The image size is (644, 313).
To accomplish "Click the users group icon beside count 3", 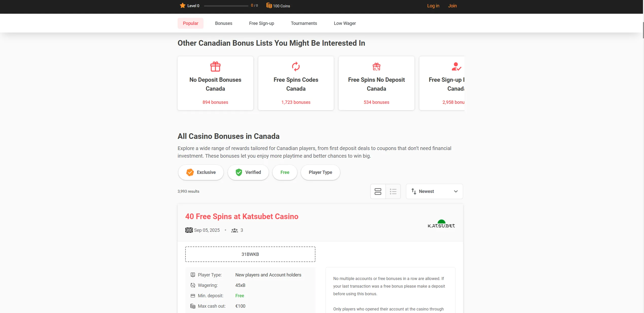I will (x=234, y=230).
